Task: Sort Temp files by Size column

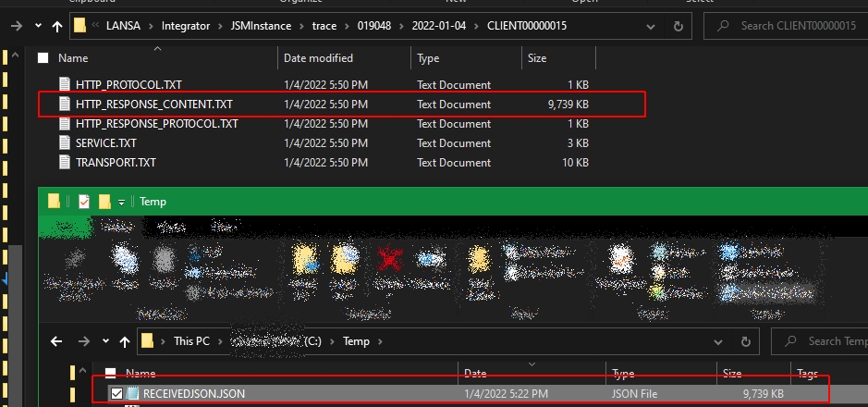Action: pos(732,373)
